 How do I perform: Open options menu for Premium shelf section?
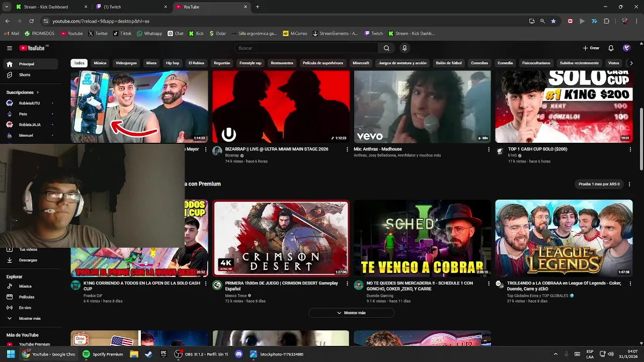pos(629,184)
